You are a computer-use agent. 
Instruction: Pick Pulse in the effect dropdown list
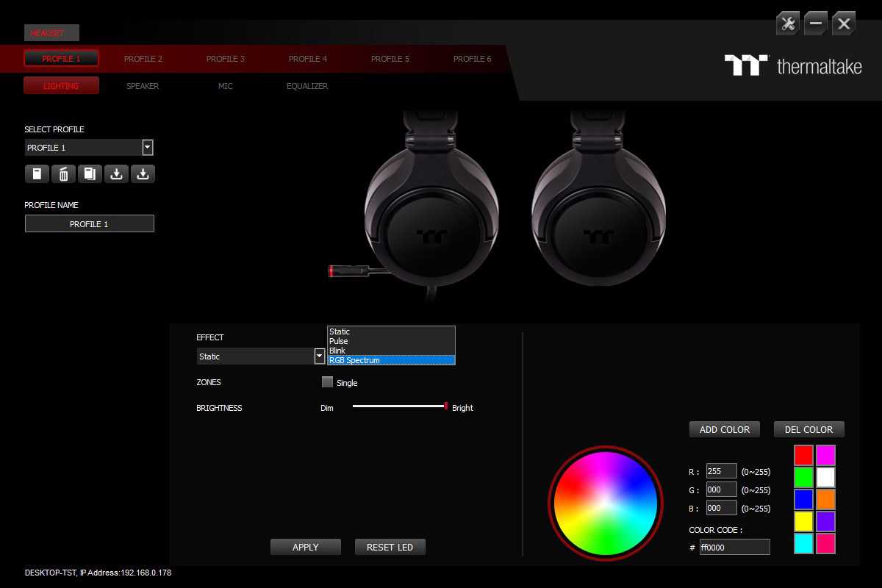[390, 341]
